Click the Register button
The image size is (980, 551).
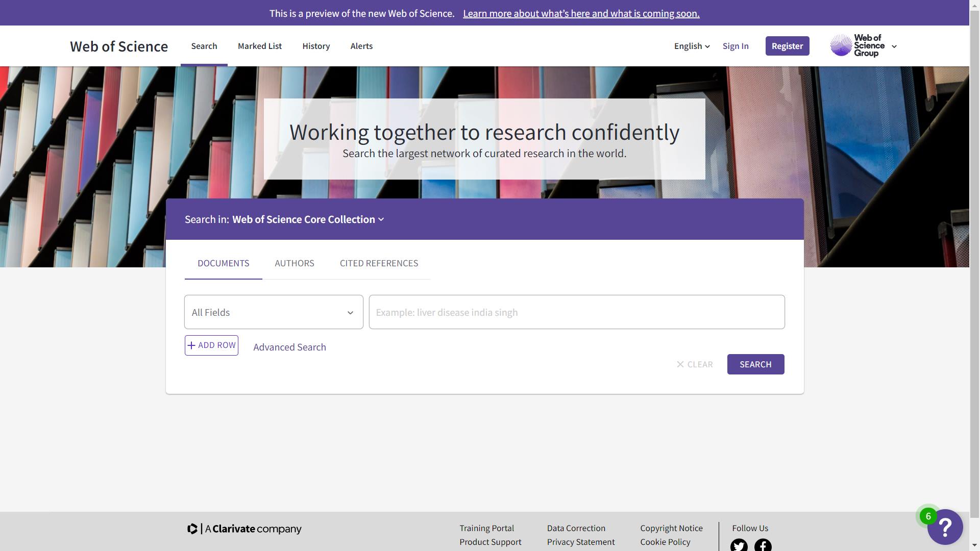787,46
